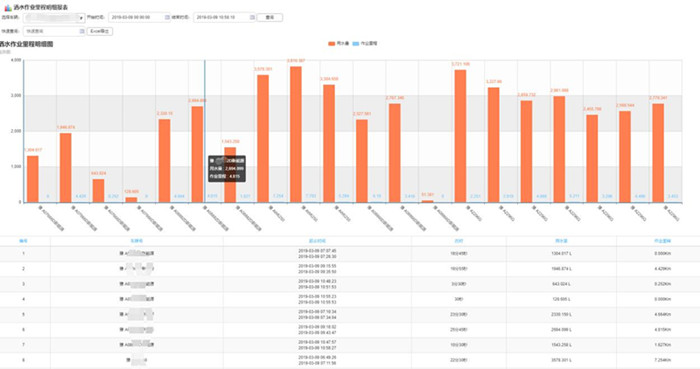Viewport: 700px width, 369px height.
Task: Click the quick query field's picker icon
Action: [82, 31]
